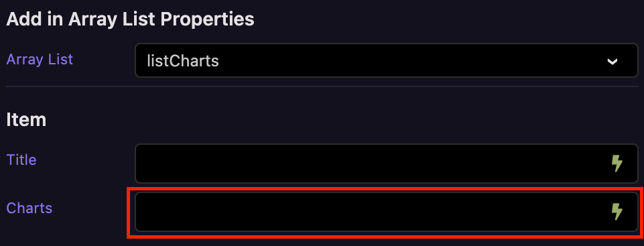
Task: Click the Title property label
Action: tap(21, 160)
